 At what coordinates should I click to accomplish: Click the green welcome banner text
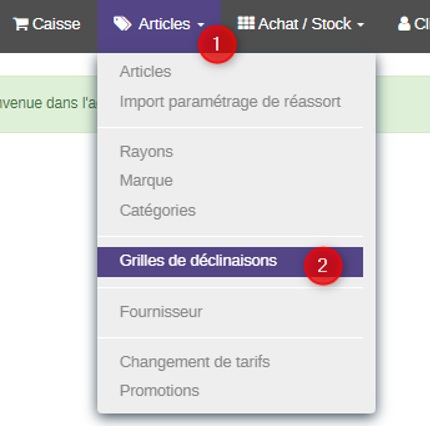(x=48, y=103)
